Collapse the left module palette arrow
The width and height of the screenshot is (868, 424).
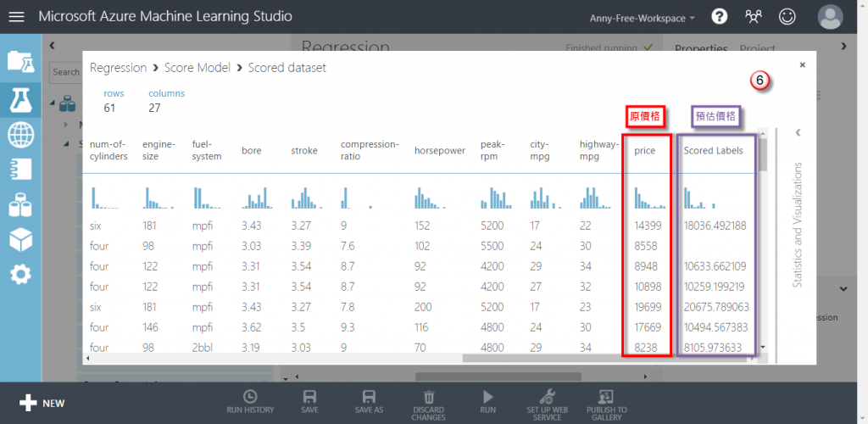click(52, 46)
